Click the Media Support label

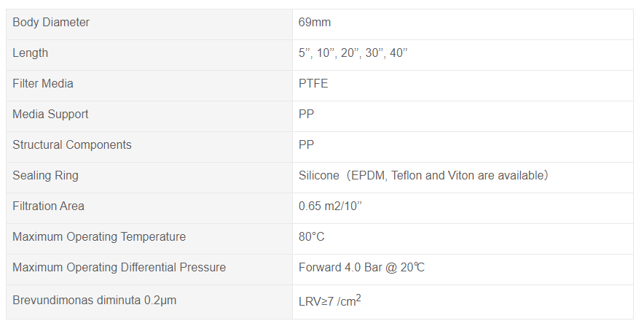pyautogui.click(x=50, y=115)
